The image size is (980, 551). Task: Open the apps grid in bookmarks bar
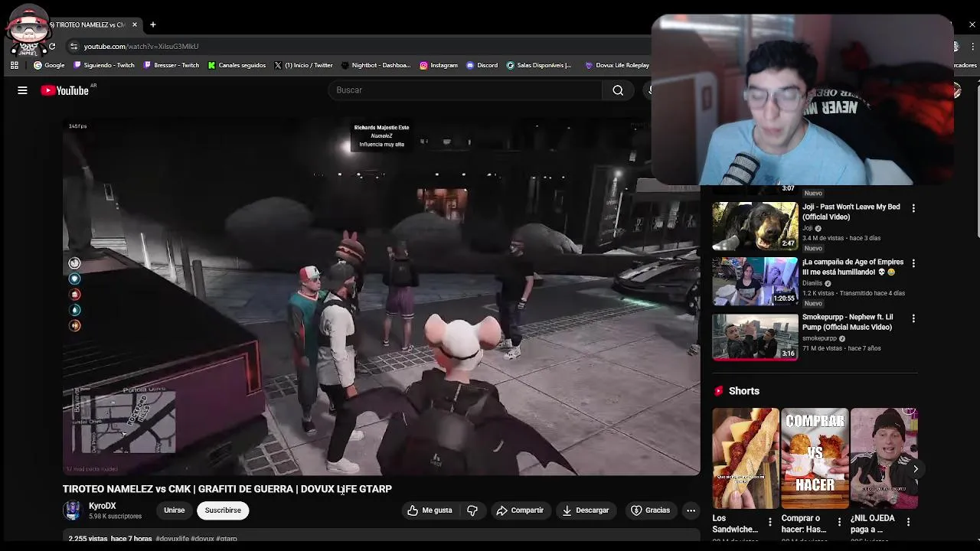pyautogui.click(x=15, y=65)
